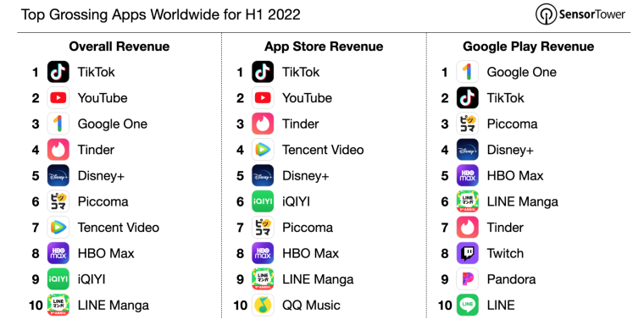
Task: Click the Twitch label in Google Play Revenue
Action: click(505, 253)
